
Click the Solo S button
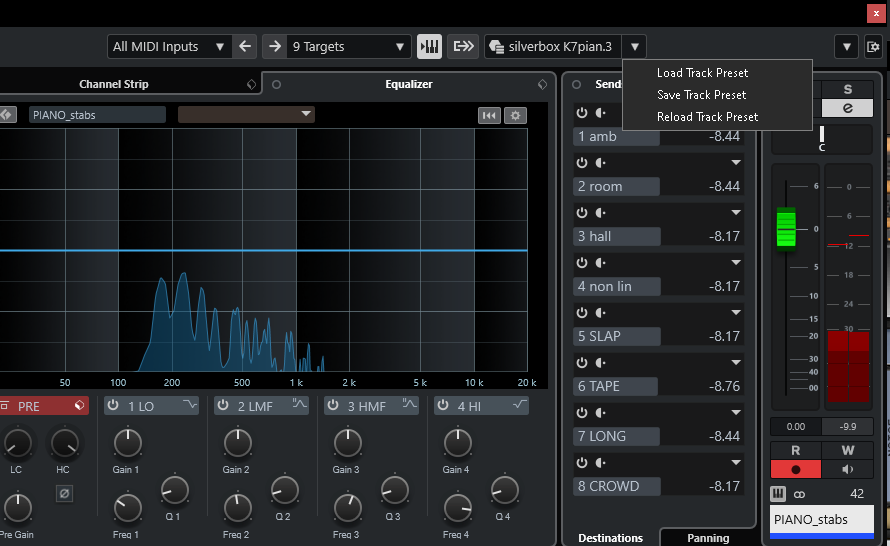point(847,89)
